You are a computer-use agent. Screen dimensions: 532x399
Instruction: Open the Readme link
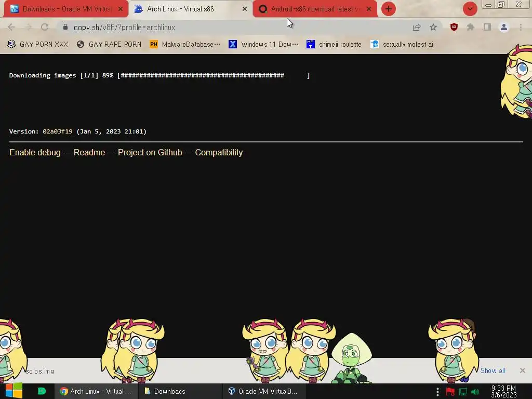pyautogui.click(x=89, y=152)
